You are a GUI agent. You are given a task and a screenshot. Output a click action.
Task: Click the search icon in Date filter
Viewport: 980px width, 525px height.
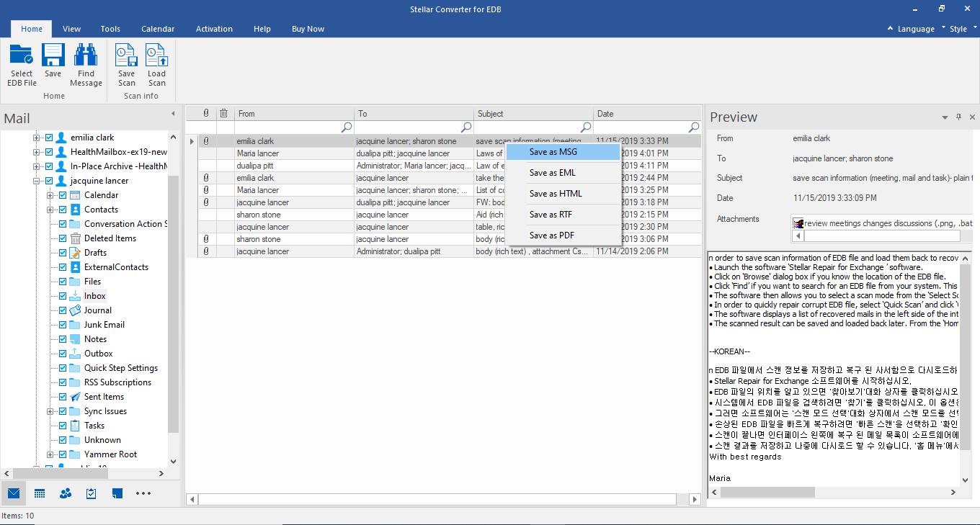coord(694,127)
